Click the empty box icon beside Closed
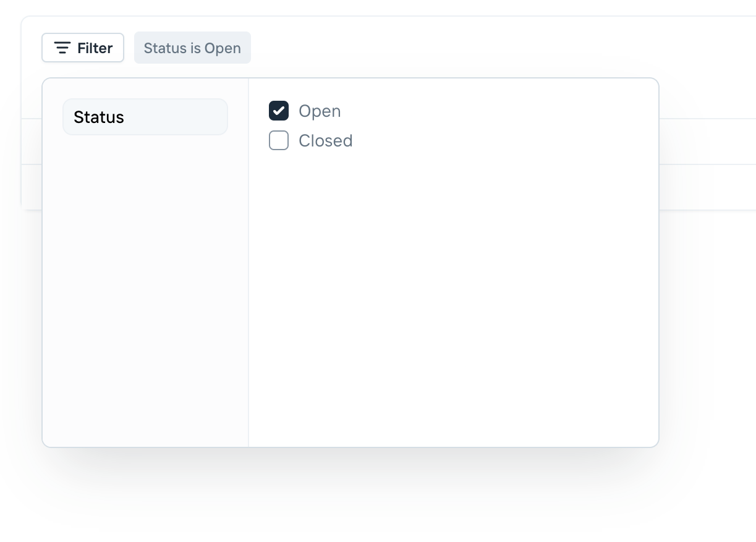This screenshot has width=756, height=542. pos(279,140)
